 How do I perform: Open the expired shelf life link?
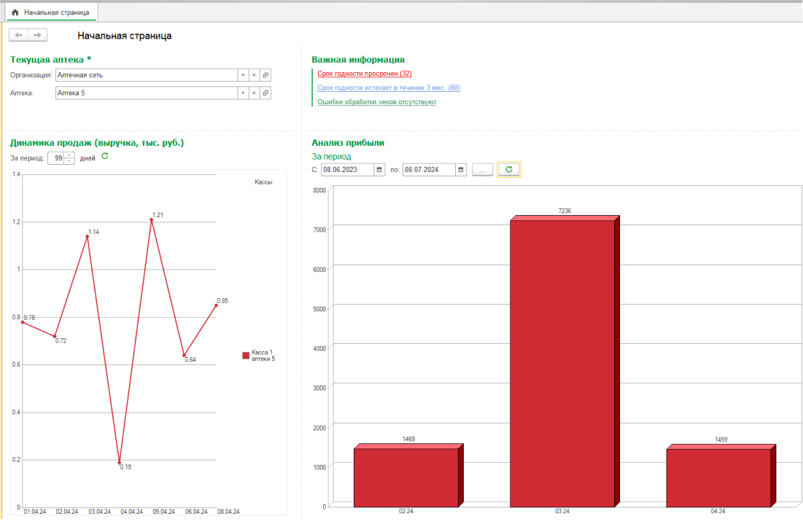coord(365,74)
